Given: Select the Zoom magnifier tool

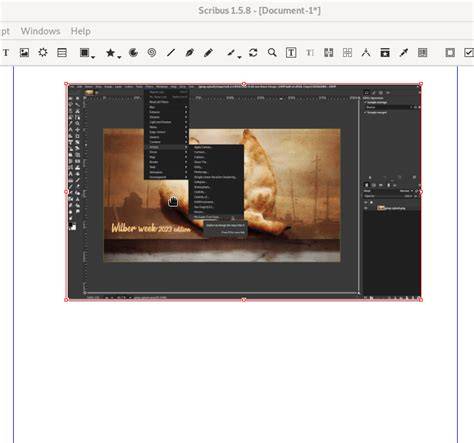Looking at the screenshot, I should pos(272,53).
